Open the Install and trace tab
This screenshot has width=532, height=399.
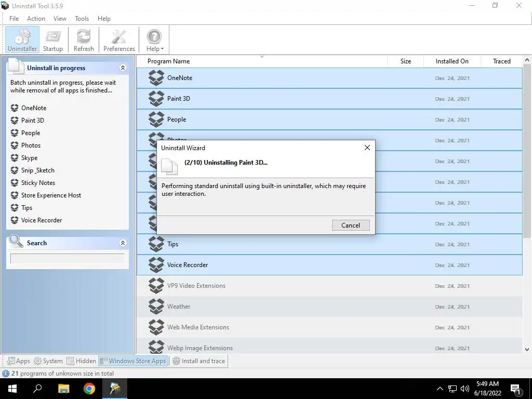(199, 361)
